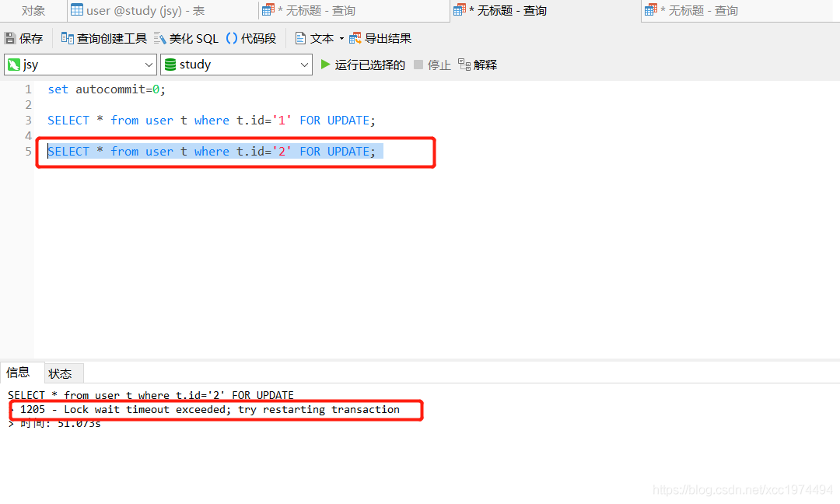Click the 1205 Lock wait timeout error message

click(210, 410)
